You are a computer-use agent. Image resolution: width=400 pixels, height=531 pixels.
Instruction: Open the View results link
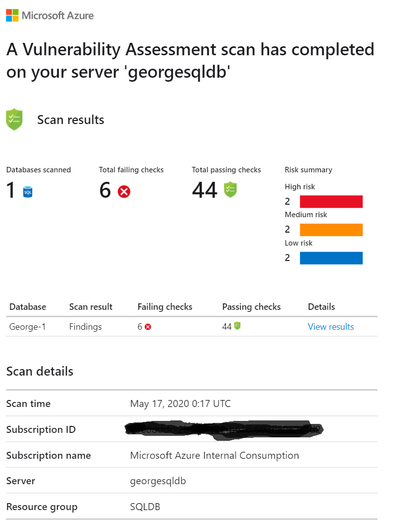click(x=331, y=327)
